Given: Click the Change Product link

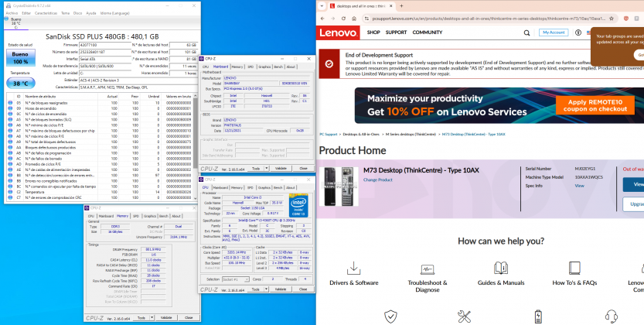Looking at the screenshot, I should pos(377,180).
